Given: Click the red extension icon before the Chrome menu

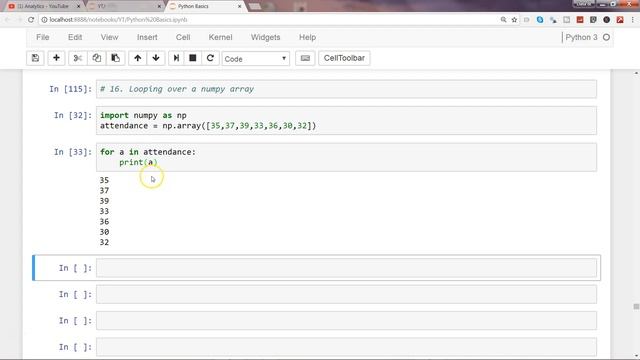Looking at the screenshot, I should click(620, 20).
